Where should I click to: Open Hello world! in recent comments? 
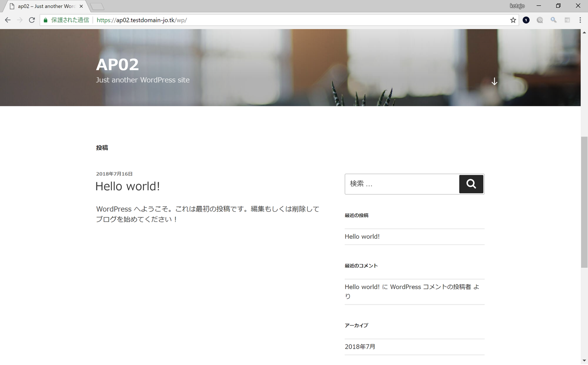pos(362,287)
